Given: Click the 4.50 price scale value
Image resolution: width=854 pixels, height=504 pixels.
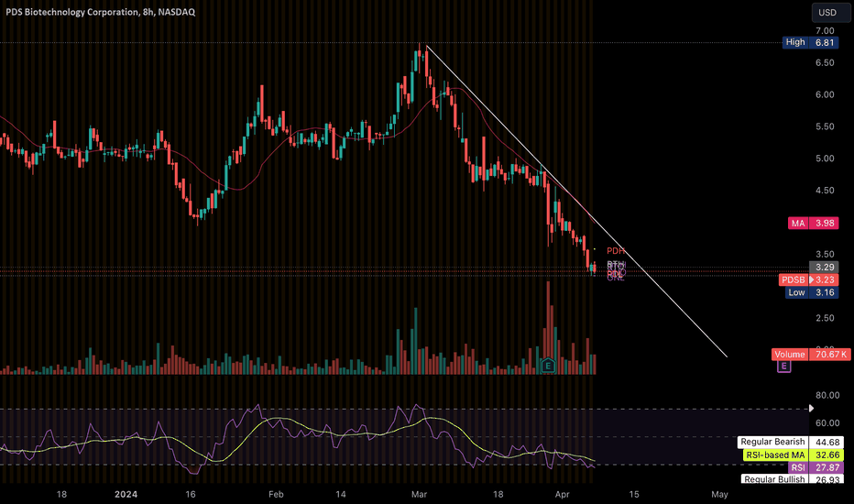Looking at the screenshot, I should 825,191.
